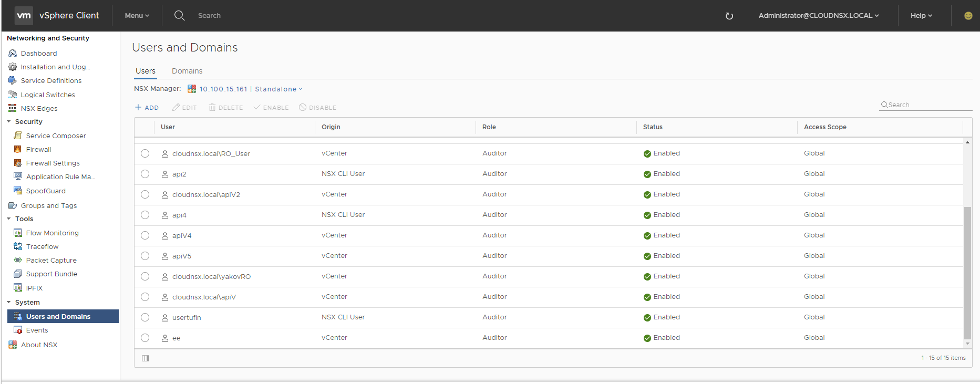
Task: Open Packet Capture in the sidebar
Action: 51,260
